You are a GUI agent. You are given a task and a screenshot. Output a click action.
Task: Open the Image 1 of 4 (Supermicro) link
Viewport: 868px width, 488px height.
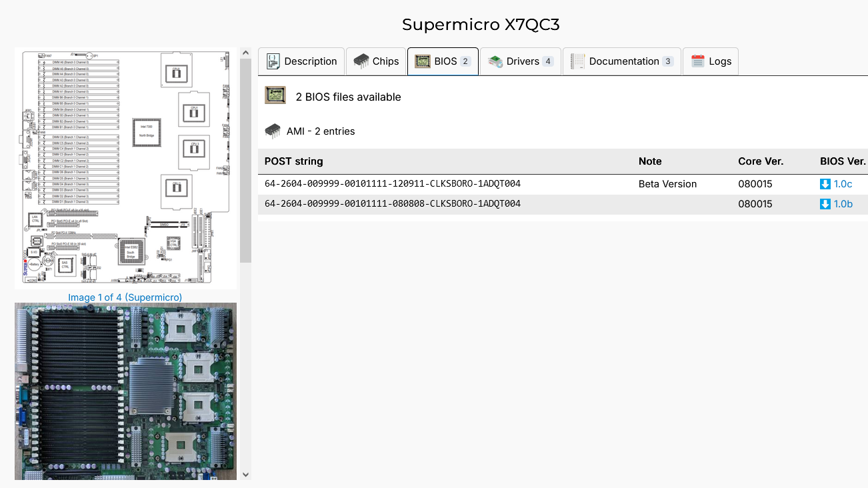(x=125, y=297)
